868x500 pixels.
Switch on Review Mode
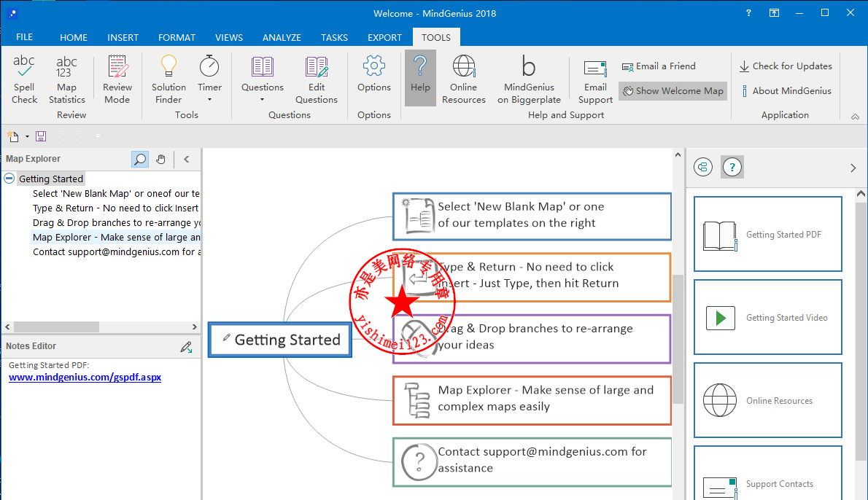(117, 79)
